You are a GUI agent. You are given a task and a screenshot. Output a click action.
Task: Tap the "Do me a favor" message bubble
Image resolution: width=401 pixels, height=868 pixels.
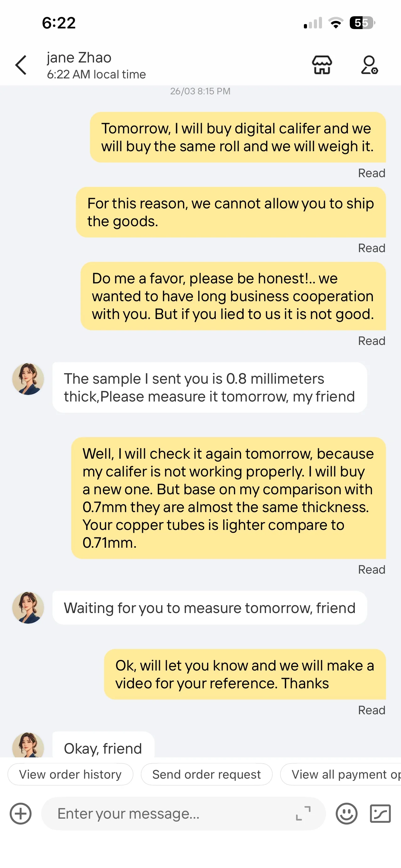pos(233,296)
